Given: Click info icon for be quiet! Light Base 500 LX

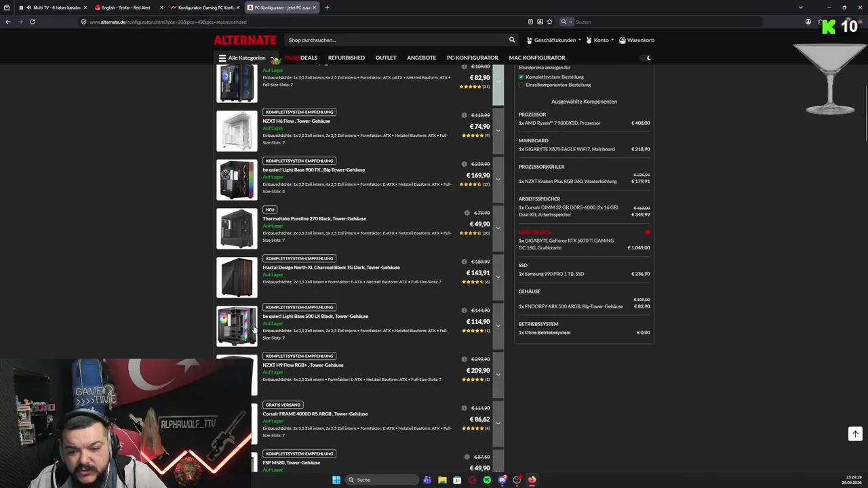Looking at the screenshot, I should [464, 310].
